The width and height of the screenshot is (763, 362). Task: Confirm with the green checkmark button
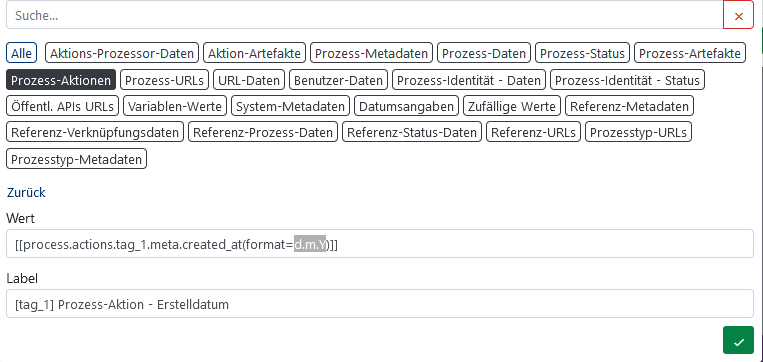[739, 340]
